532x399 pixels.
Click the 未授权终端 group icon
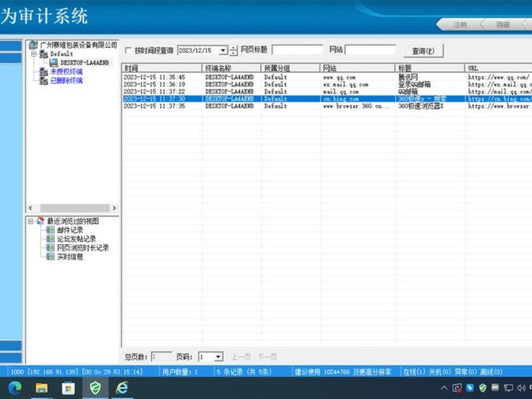[43, 72]
